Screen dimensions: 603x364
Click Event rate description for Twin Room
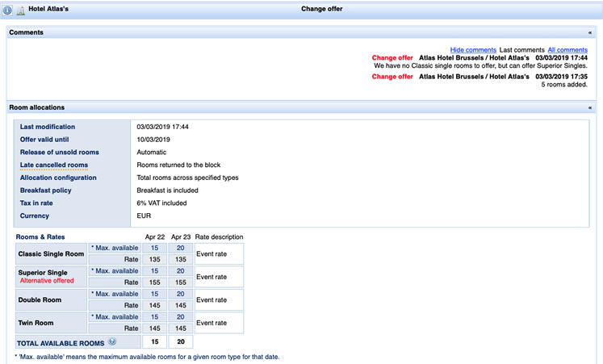[x=211, y=324]
